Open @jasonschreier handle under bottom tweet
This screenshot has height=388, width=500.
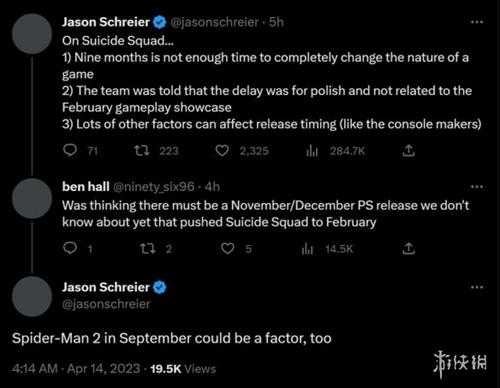pyautogui.click(x=106, y=304)
